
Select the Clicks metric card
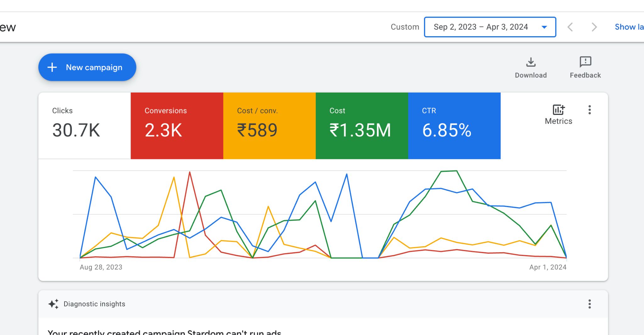[85, 126]
